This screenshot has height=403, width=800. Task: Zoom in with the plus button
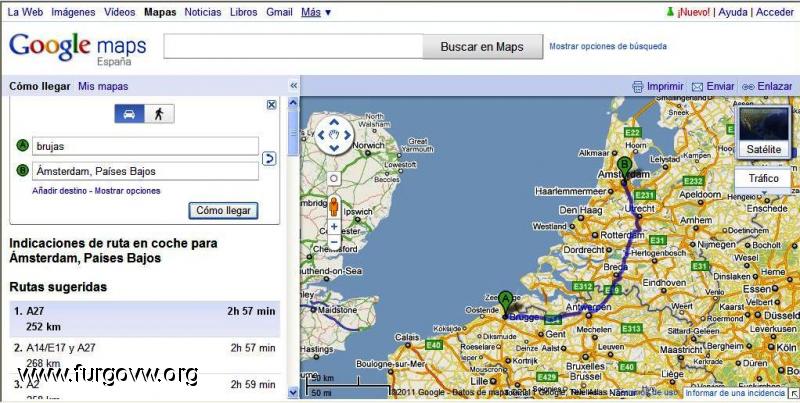pyautogui.click(x=334, y=226)
